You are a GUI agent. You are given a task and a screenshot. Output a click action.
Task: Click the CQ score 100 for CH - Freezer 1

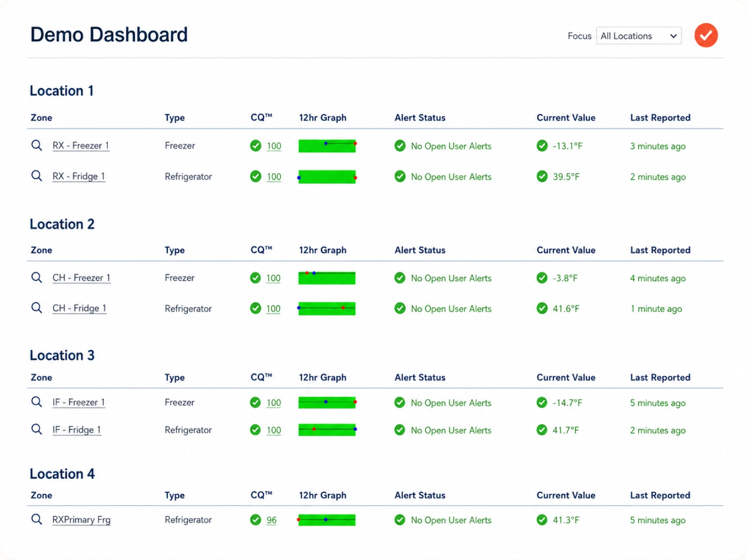pyautogui.click(x=274, y=278)
